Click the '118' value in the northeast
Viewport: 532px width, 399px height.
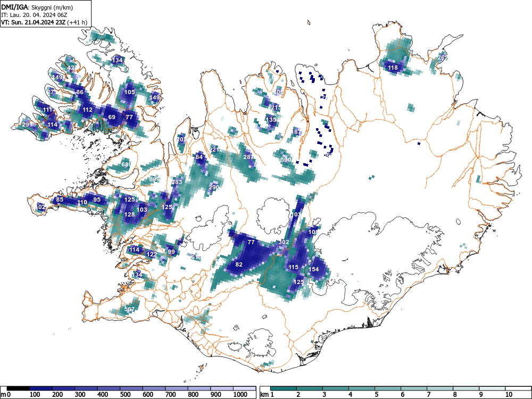click(x=393, y=68)
